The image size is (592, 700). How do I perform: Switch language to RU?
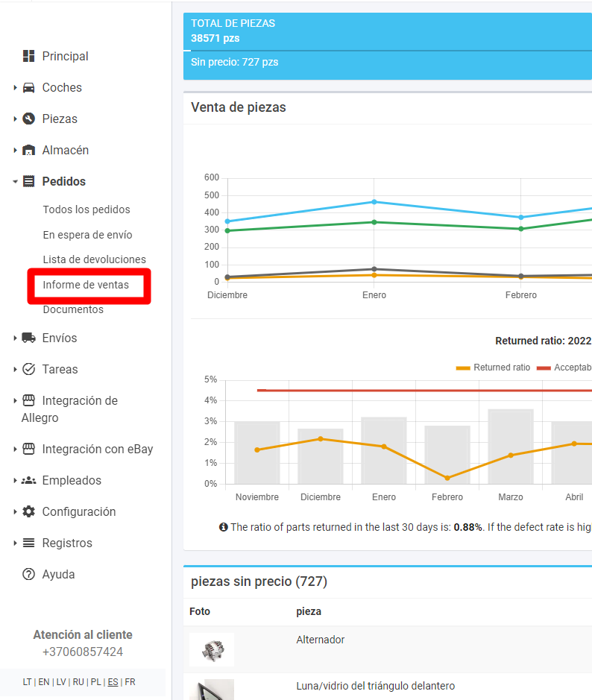[78, 681]
